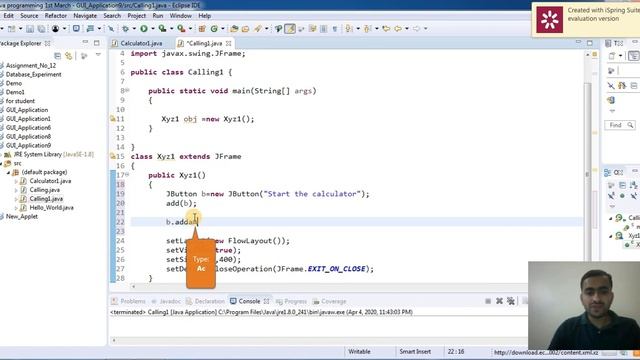Toggle the pressed view button in Task List

(x=634, y=56)
